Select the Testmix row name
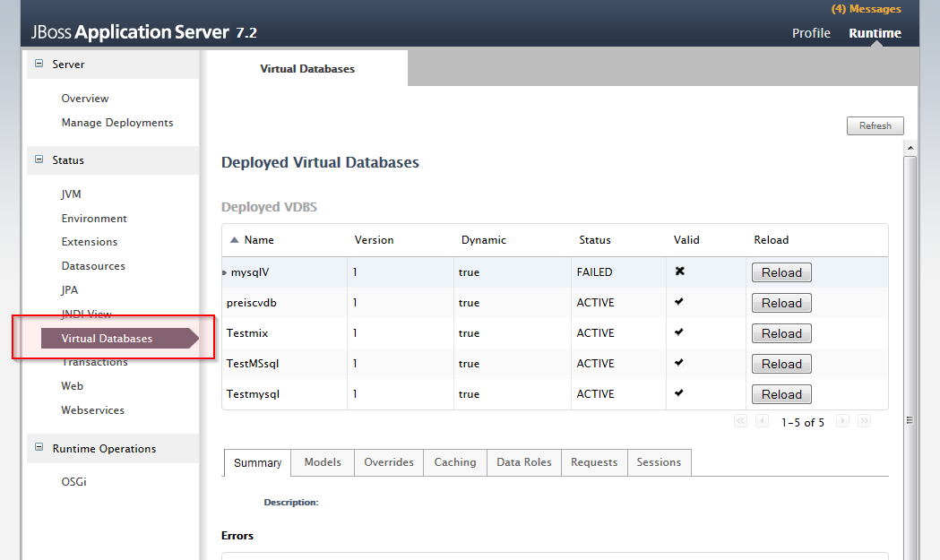 (247, 333)
